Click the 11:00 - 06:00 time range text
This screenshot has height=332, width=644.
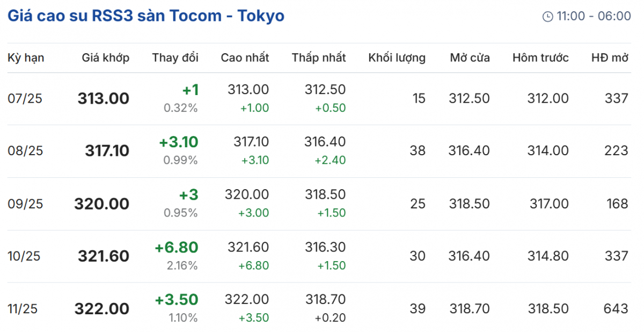coord(594,17)
